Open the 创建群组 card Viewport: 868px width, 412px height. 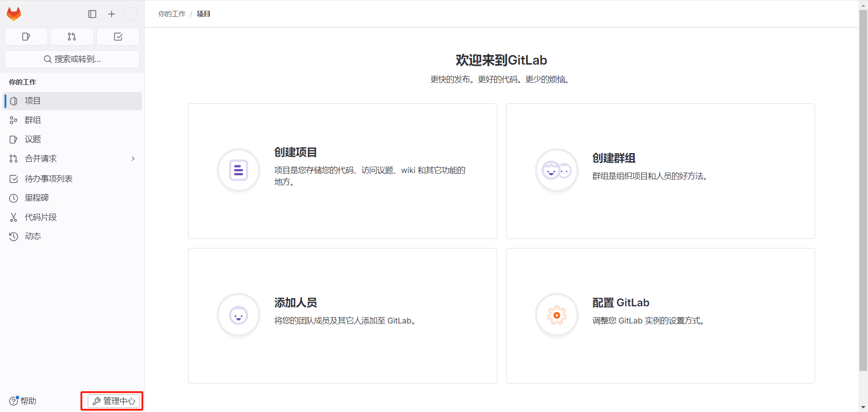(x=660, y=171)
